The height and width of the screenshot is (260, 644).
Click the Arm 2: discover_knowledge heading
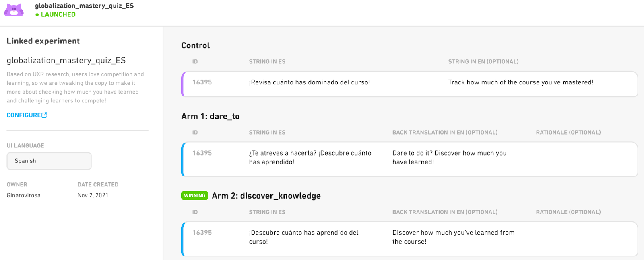click(266, 196)
